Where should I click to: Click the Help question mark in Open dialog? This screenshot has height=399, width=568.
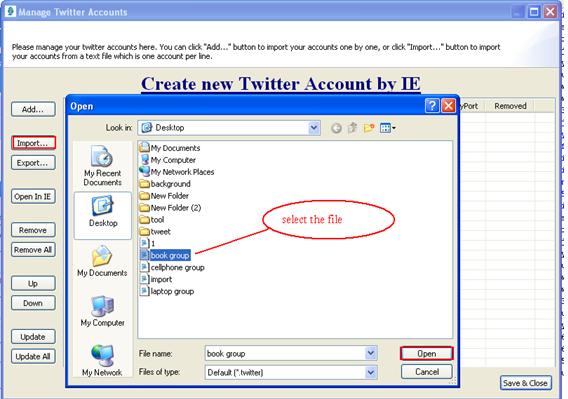(432, 106)
